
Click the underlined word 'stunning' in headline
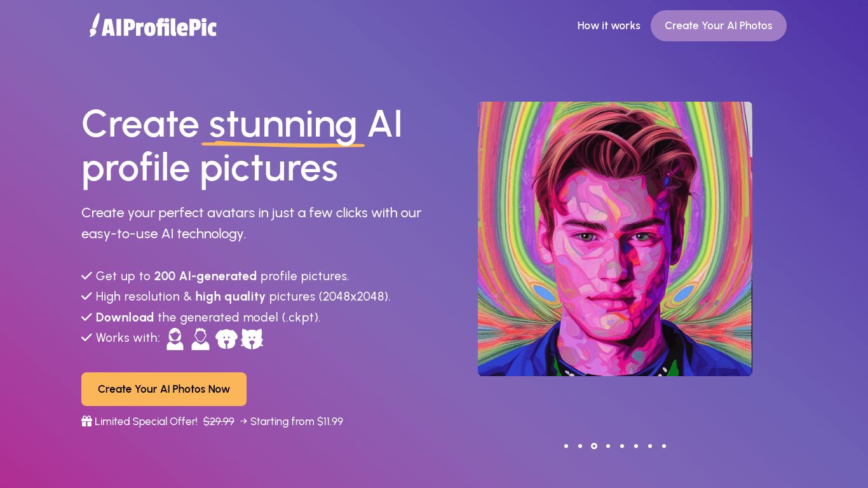point(283,125)
